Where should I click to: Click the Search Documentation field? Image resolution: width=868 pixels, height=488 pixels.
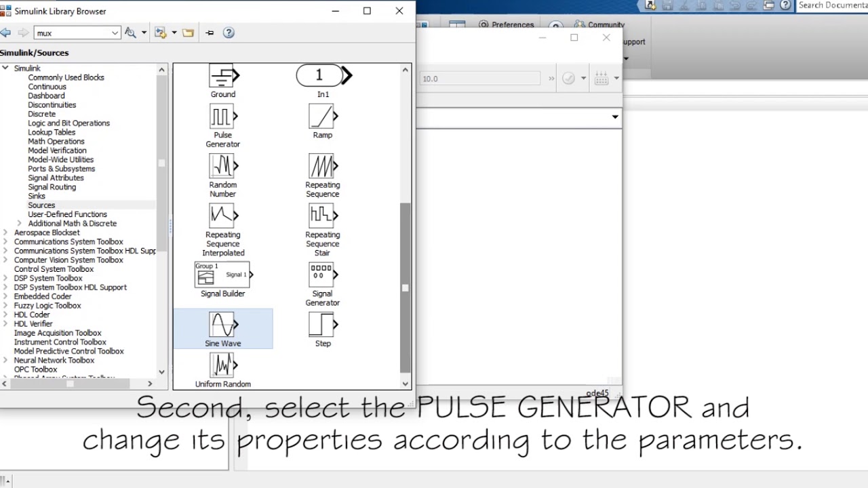[x=832, y=5]
